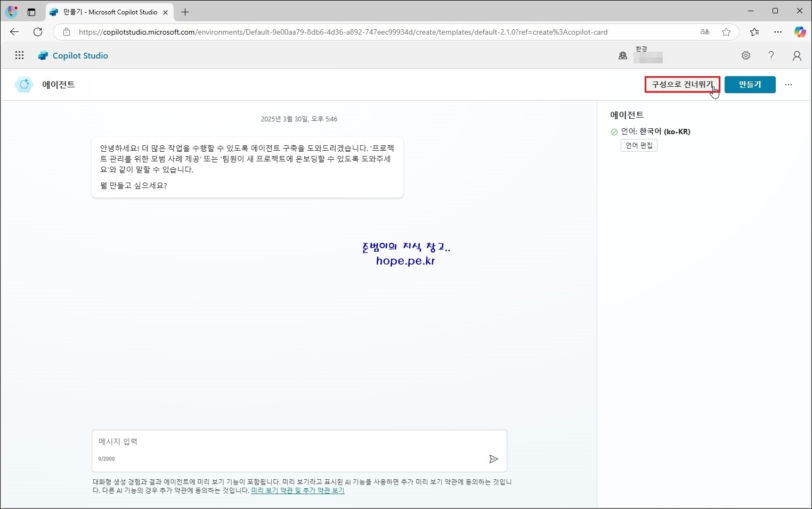Screen dimensions: 812x509
Task: Open the Copilot sidebar icon
Action: tap(800, 32)
